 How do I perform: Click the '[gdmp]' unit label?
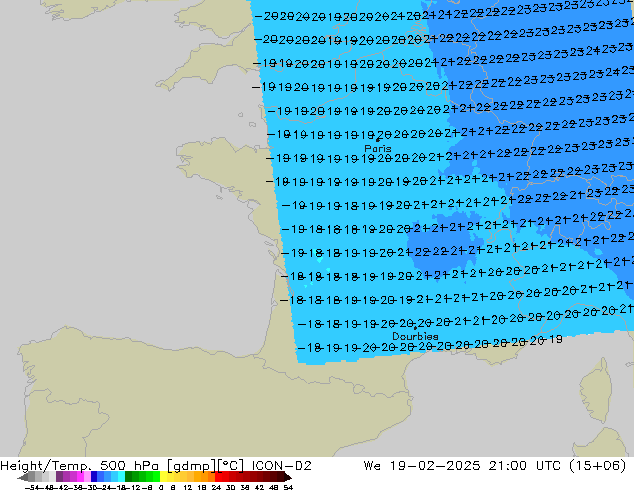[191, 466]
